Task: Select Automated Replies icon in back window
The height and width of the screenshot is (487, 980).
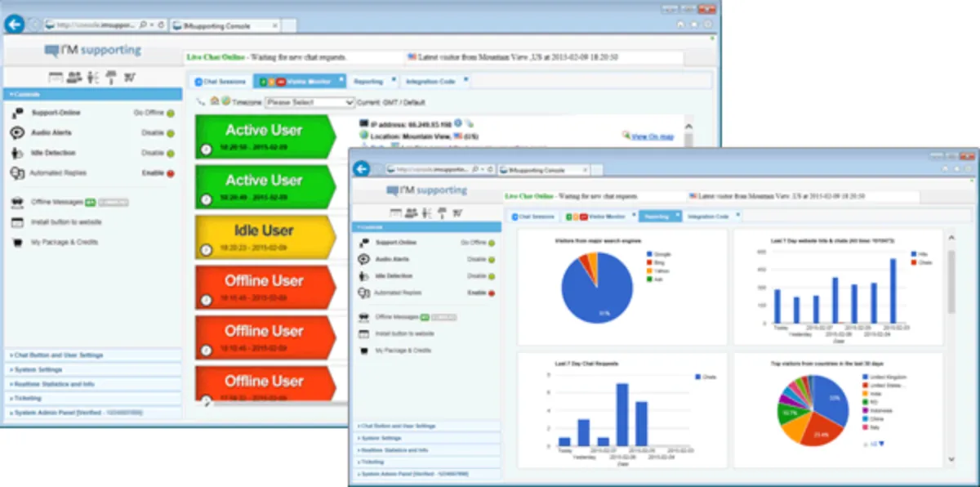Action: [17, 173]
